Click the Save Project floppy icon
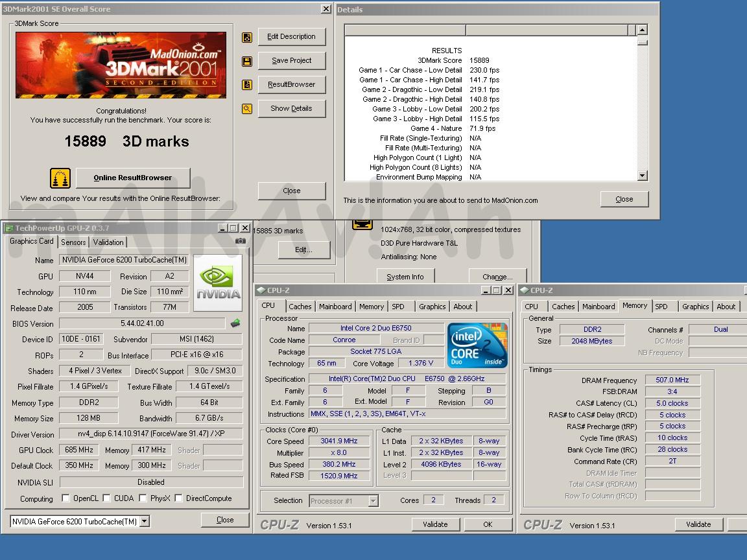747x560 pixels. pyautogui.click(x=247, y=61)
